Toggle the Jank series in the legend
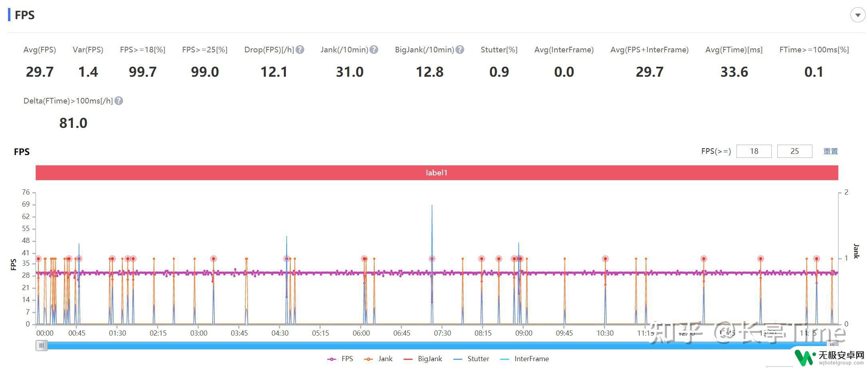The height and width of the screenshot is (368, 868). pos(378,359)
